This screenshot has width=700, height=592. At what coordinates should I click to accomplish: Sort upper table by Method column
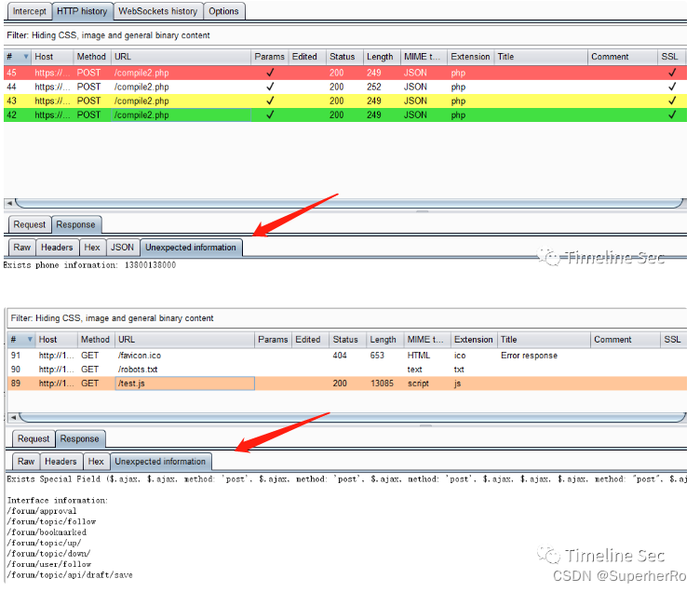[x=91, y=57]
